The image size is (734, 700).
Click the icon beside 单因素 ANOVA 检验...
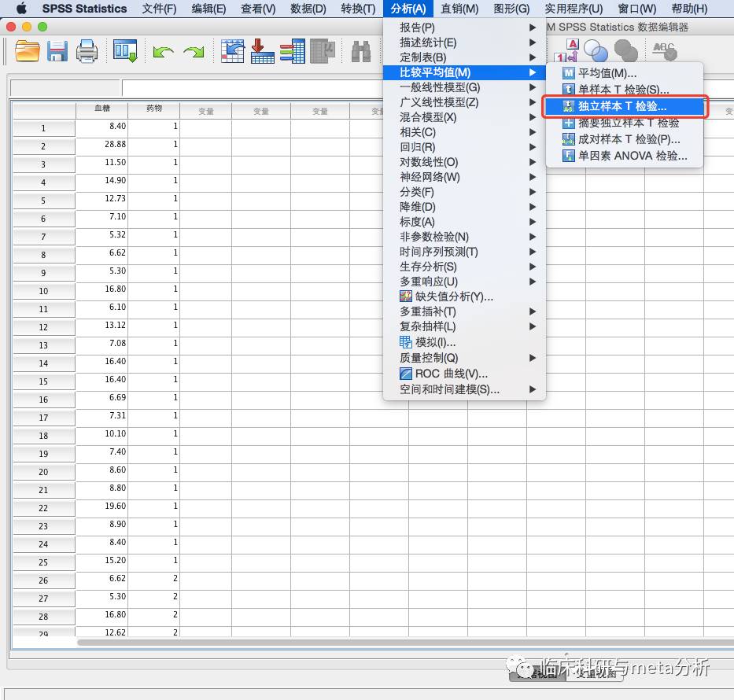pos(568,156)
